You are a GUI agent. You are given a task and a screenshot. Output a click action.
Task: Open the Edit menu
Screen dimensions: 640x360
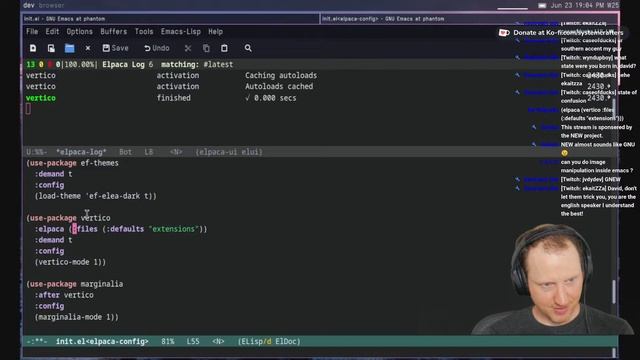[52, 31]
